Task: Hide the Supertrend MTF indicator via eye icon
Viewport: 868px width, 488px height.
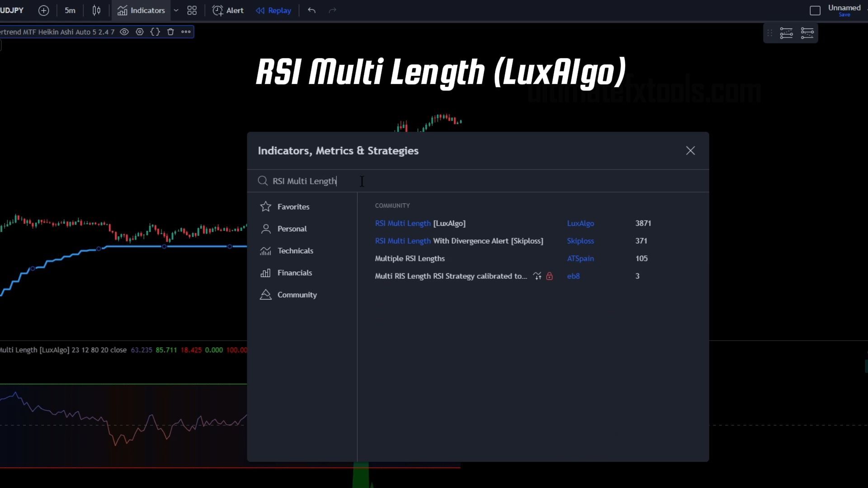Action: [124, 32]
